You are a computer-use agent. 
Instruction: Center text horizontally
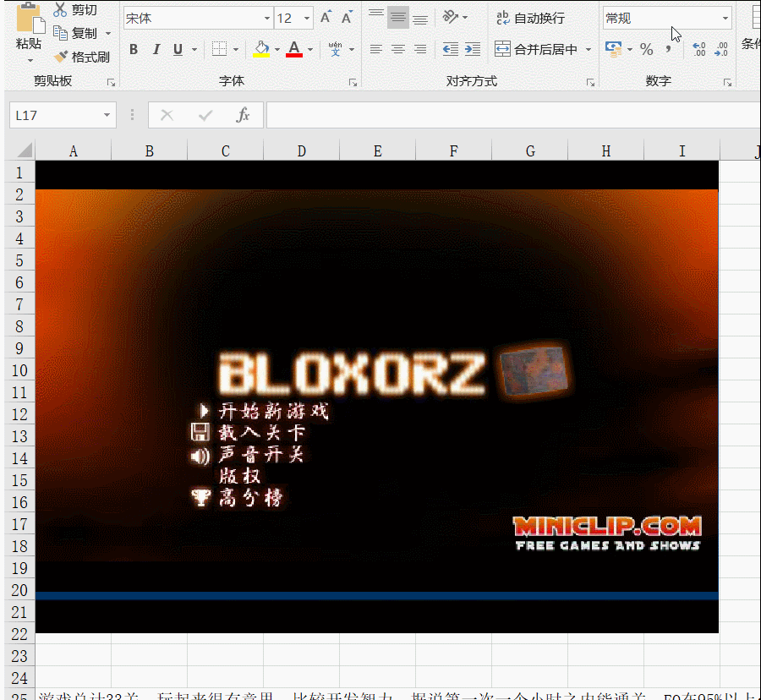398,49
